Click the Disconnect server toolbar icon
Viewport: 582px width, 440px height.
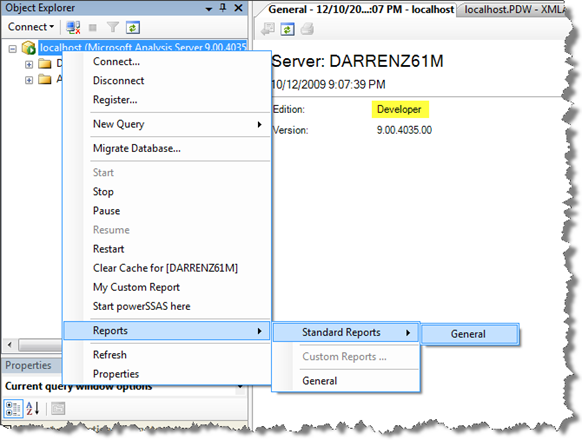[73, 27]
